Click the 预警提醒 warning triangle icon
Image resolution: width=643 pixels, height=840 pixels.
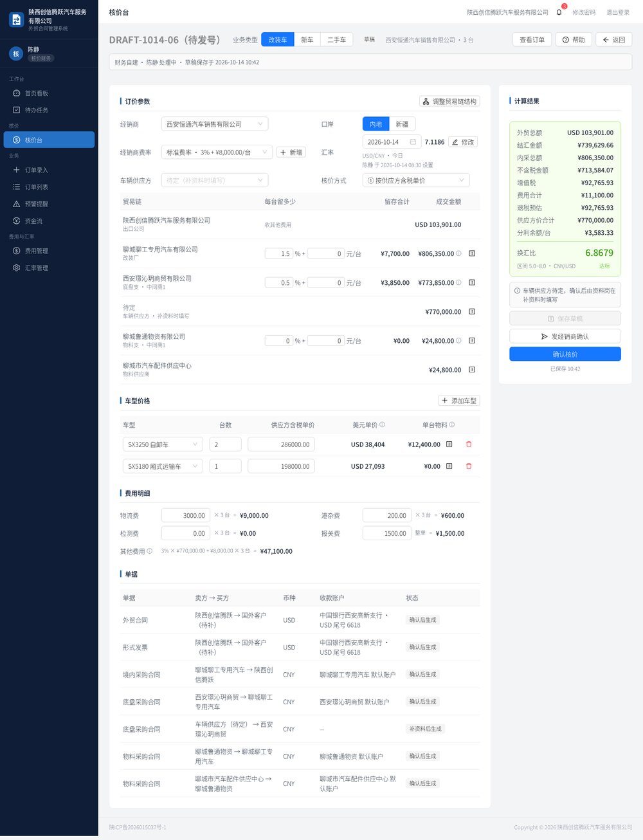(17, 204)
